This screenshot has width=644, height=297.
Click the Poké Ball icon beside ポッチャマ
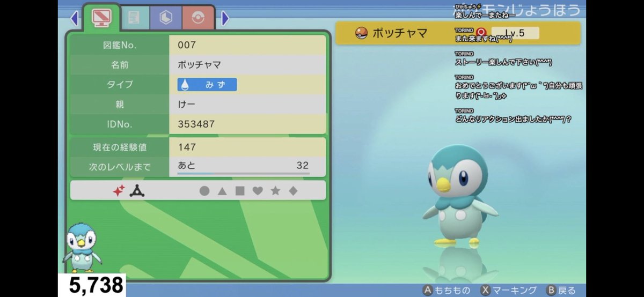tap(361, 34)
